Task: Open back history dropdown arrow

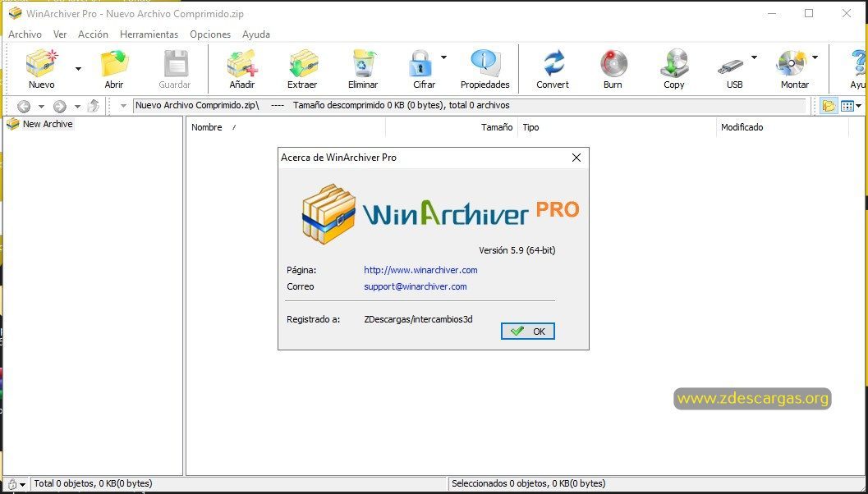Action: click(41, 106)
